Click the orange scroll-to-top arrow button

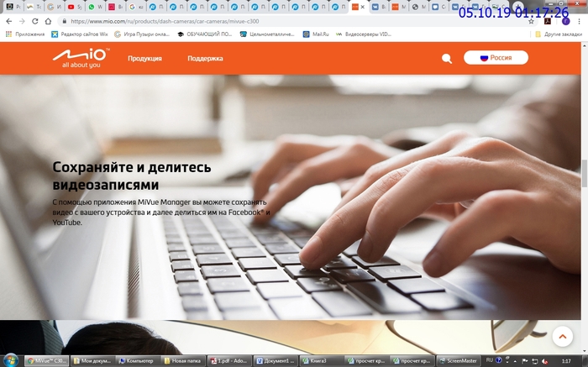pyautogui.click(x=562, y=337)
